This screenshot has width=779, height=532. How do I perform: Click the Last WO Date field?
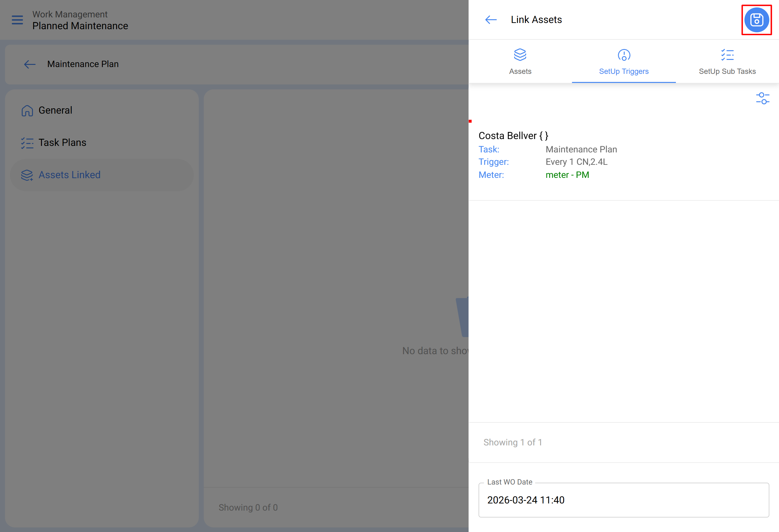pyautogui.click(x=623, y=500)
